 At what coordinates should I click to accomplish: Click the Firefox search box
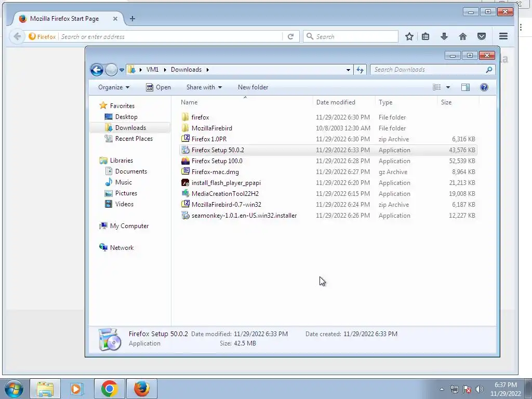coord(351,37)
